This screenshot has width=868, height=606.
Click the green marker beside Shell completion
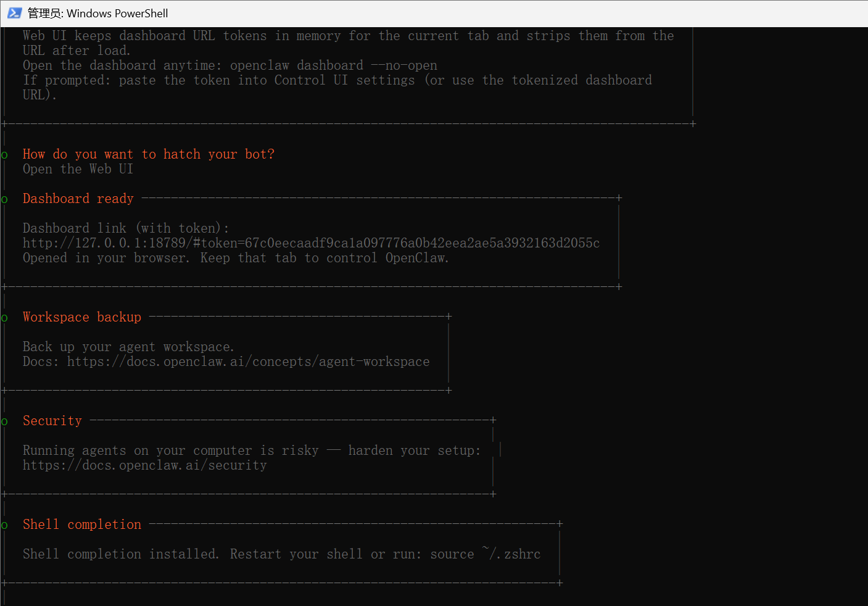tap(4, 525)
